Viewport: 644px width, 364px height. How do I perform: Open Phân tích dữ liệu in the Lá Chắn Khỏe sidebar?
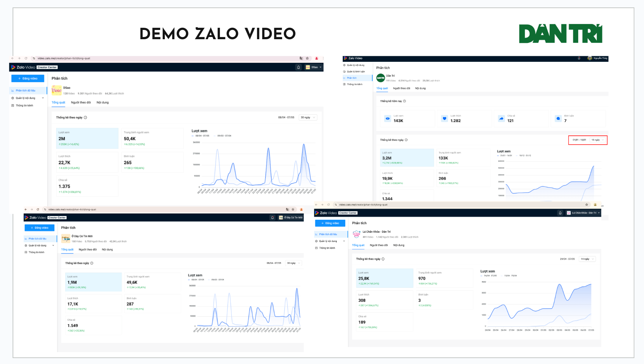[x=331, y=234]
